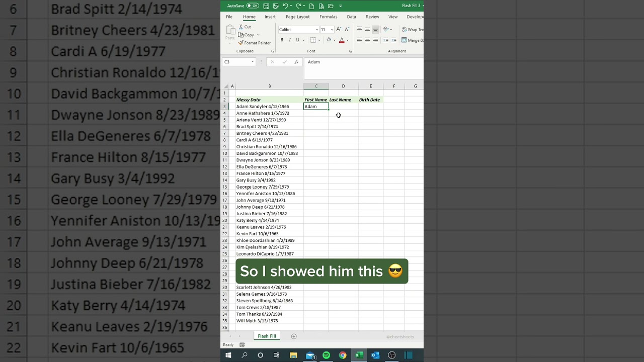Select the Flash Fill sheet tab
644x362 pixels.
pyautogui.click(x=267, y=336)
